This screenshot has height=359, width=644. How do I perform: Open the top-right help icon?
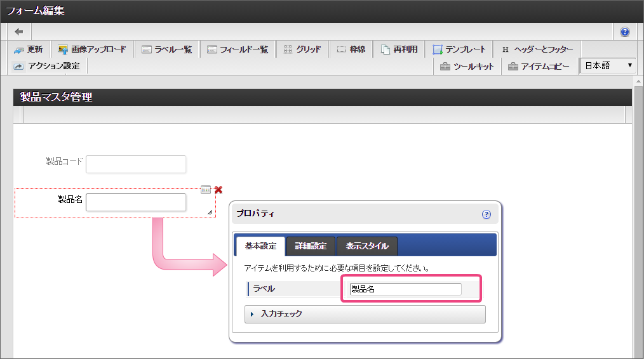pyautogui.click(x=625, y=32)
